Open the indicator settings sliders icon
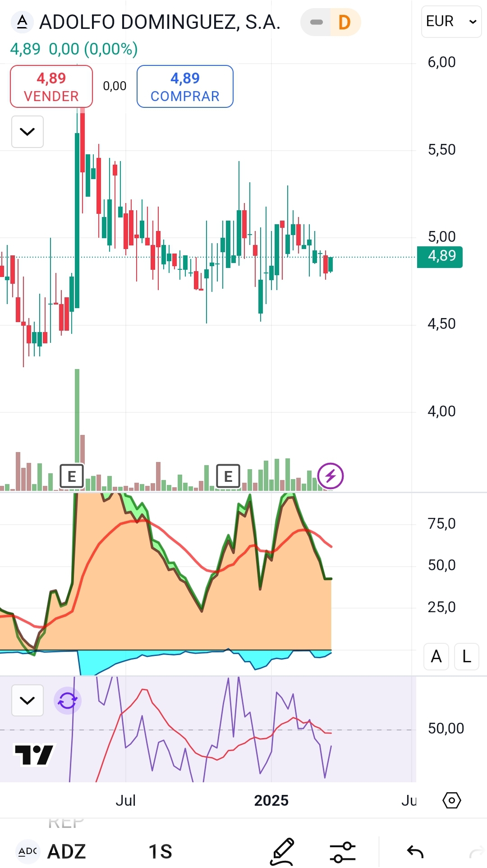 pos(343,852)
